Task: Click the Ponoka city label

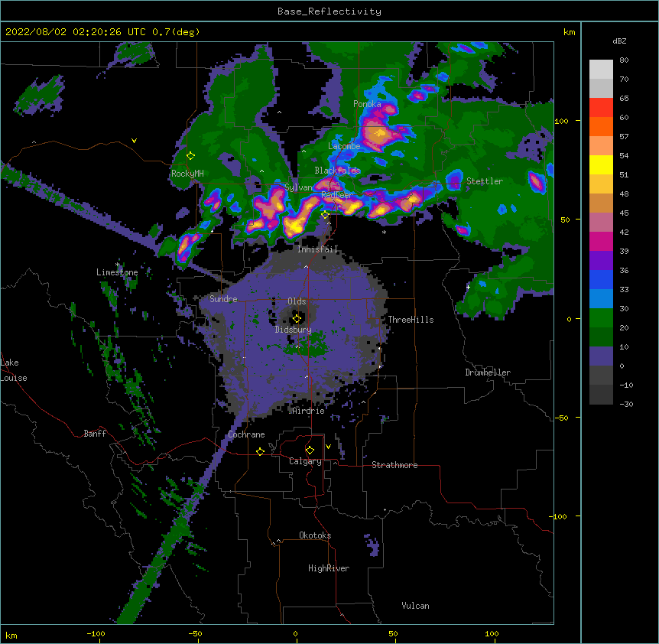Action: 367,104
